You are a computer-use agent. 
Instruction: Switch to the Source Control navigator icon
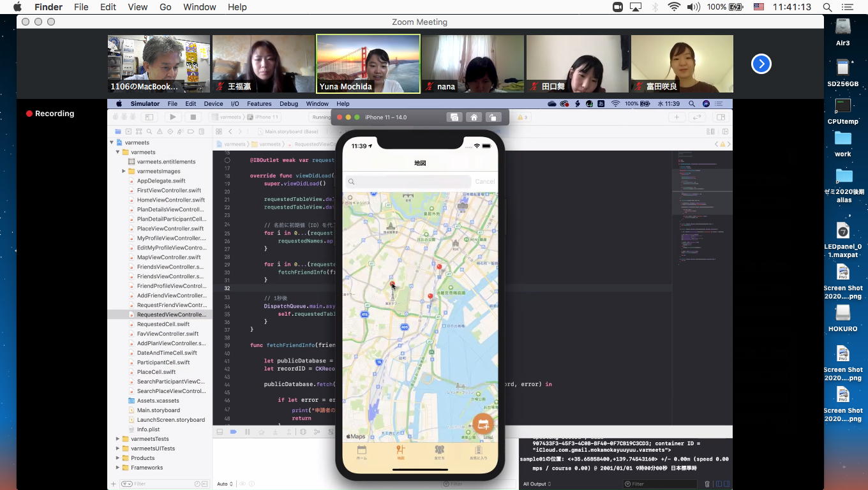pyautogui.click(x=128, y=131)
